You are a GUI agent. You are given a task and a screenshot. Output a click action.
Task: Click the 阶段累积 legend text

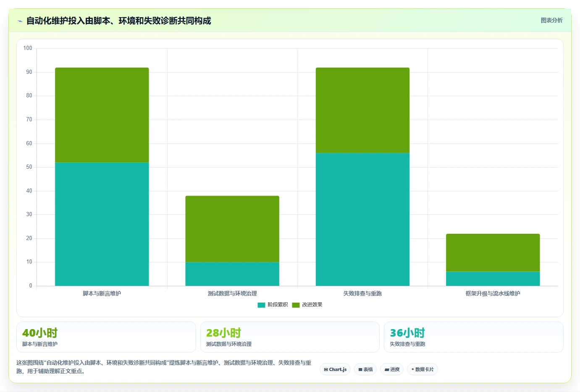pos(278,305)
